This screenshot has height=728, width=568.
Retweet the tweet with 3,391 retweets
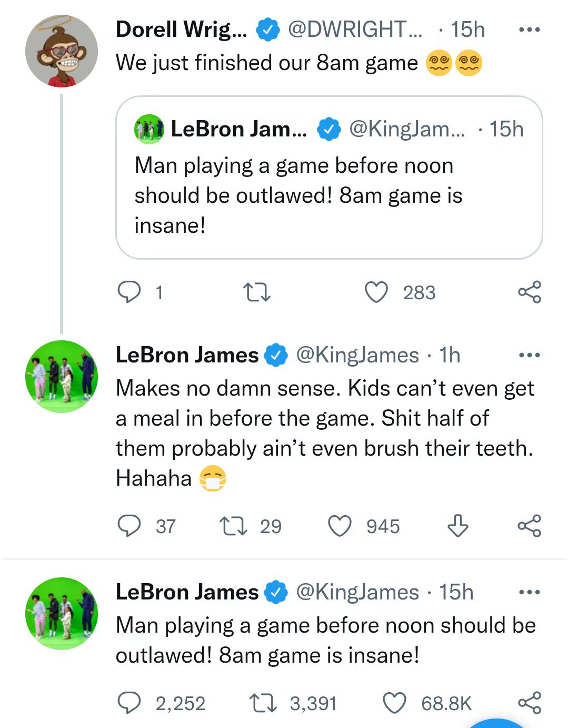click(x=263, y=703)
